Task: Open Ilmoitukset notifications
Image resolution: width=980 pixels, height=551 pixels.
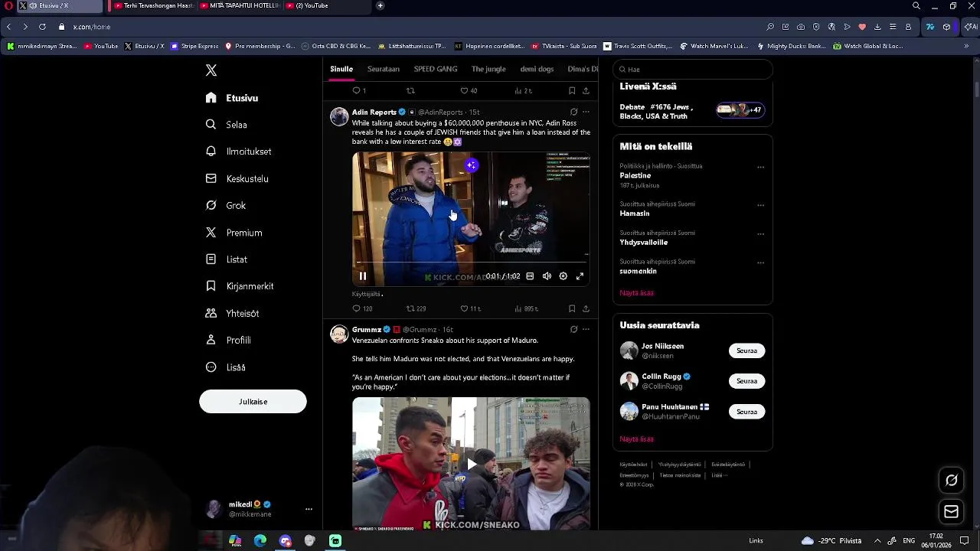Action: point(239,152)
